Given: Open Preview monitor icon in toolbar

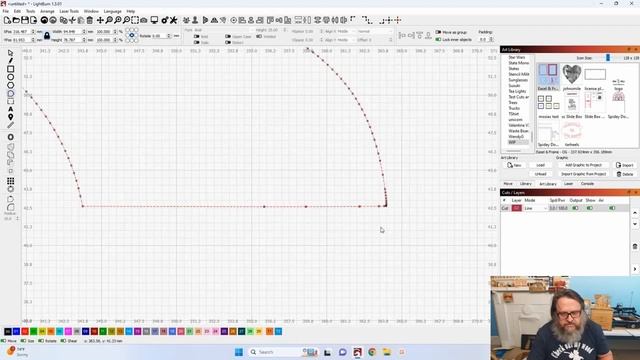Looking at the screenshot, I should point(154,20).
